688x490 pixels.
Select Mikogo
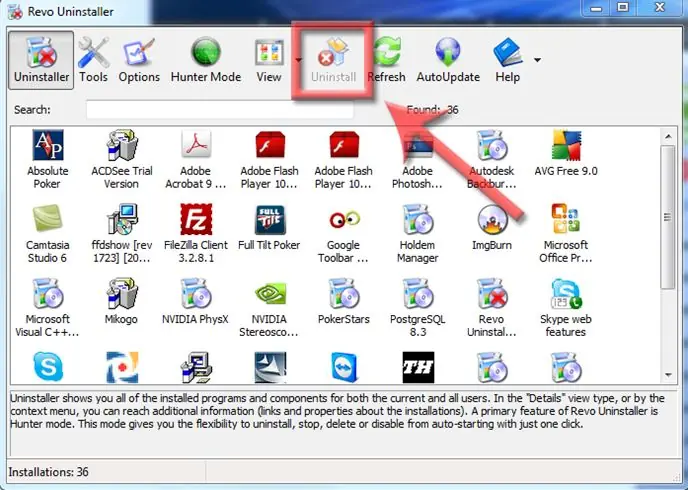122,301
